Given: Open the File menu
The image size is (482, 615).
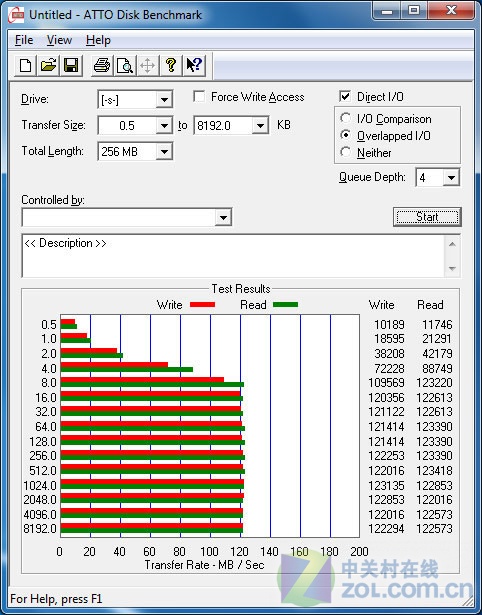Looking at the screenshot, I should [24, 40].
